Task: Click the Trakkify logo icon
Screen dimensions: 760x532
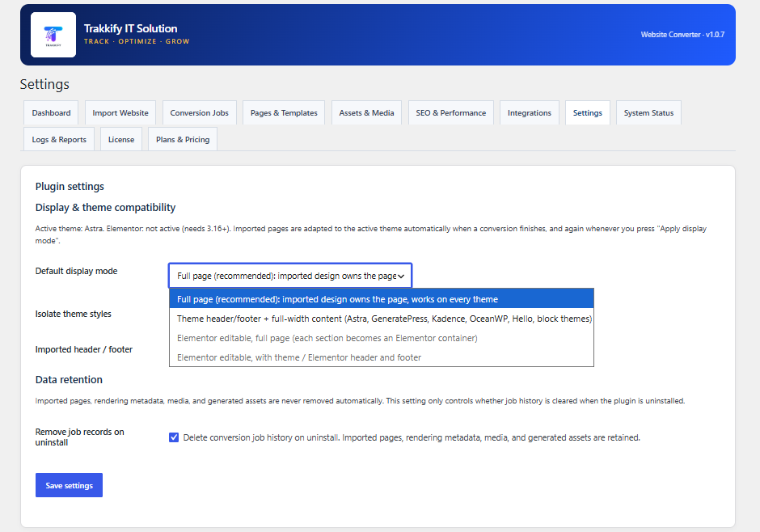Action: click(53, 35)
